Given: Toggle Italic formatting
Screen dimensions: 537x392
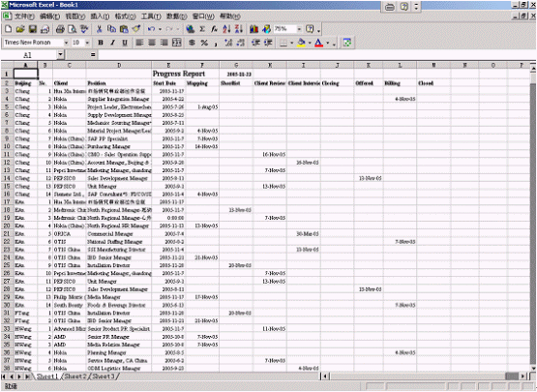Looking at the screenshot, I should click(112, 43).
